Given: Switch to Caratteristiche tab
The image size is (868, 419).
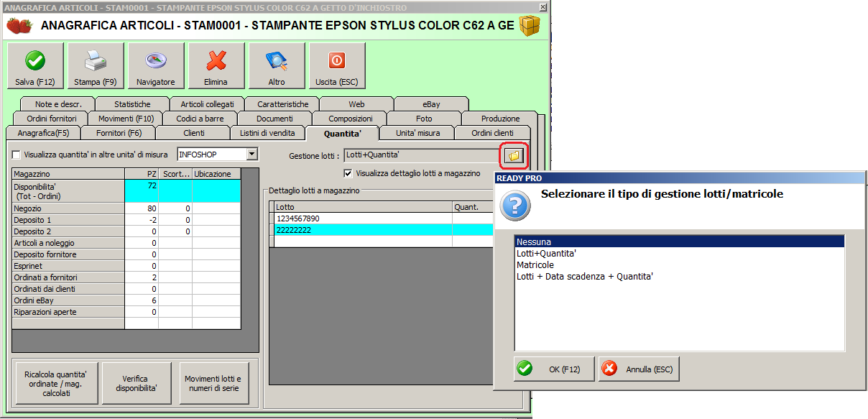Looking at the screenshot, I should tap(282, 104).
